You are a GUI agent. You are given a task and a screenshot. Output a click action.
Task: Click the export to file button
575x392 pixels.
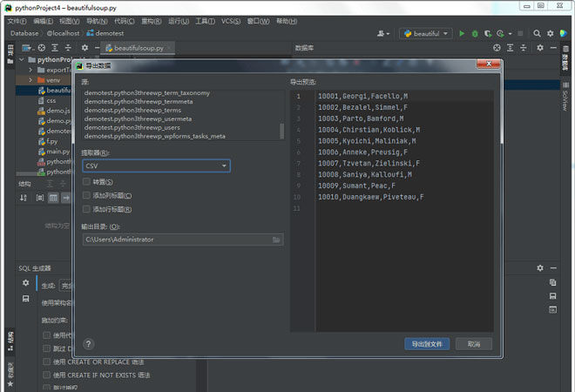[427, 344]
